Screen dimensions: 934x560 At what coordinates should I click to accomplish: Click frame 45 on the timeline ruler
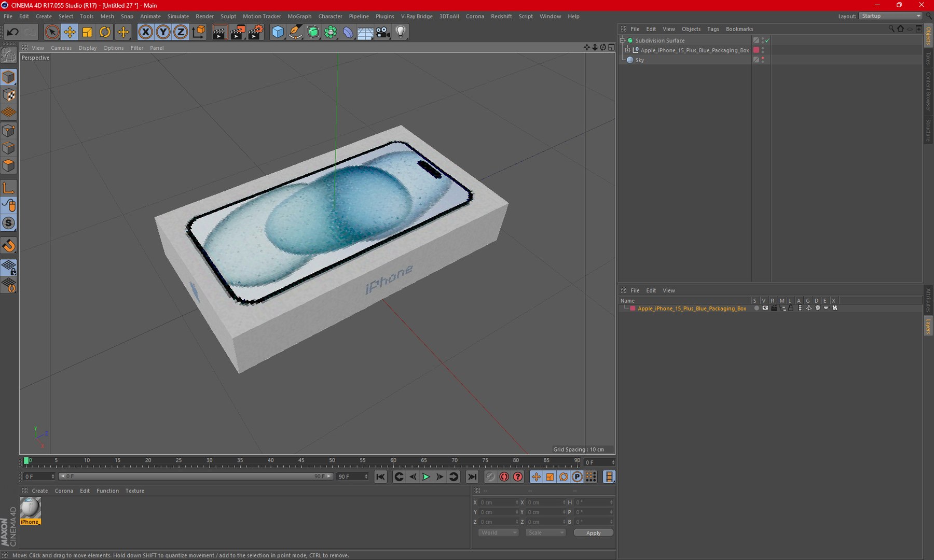click(x=301, y=460)
